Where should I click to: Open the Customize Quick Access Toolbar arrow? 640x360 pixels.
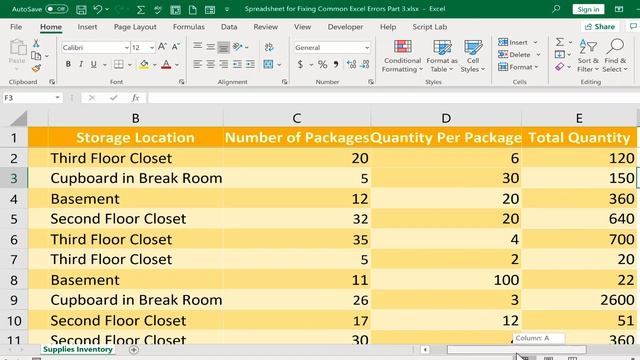227,9
